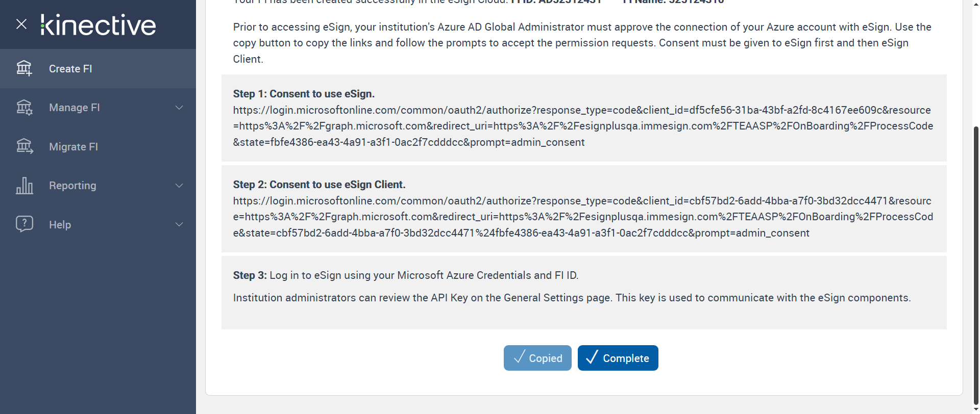Click the Migrate FI bank arrow icon
Screen dimensions: 980x414
[x=24, y=147]
